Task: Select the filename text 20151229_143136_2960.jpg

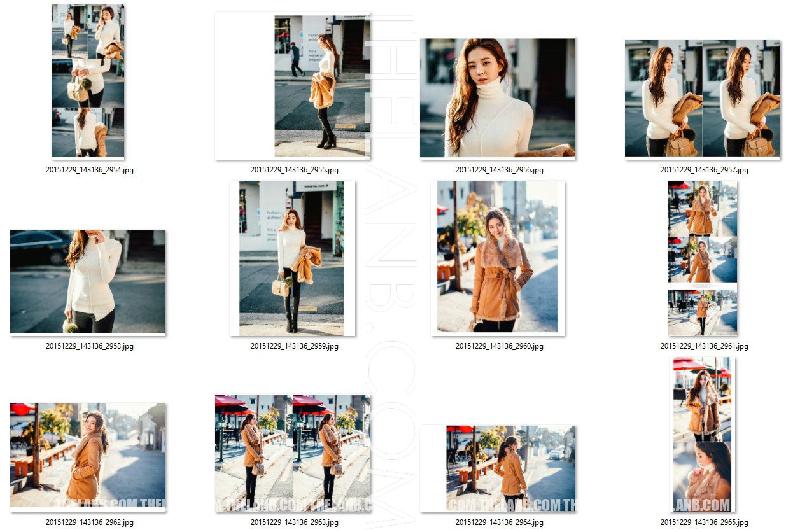Action: tap(500, 346)
